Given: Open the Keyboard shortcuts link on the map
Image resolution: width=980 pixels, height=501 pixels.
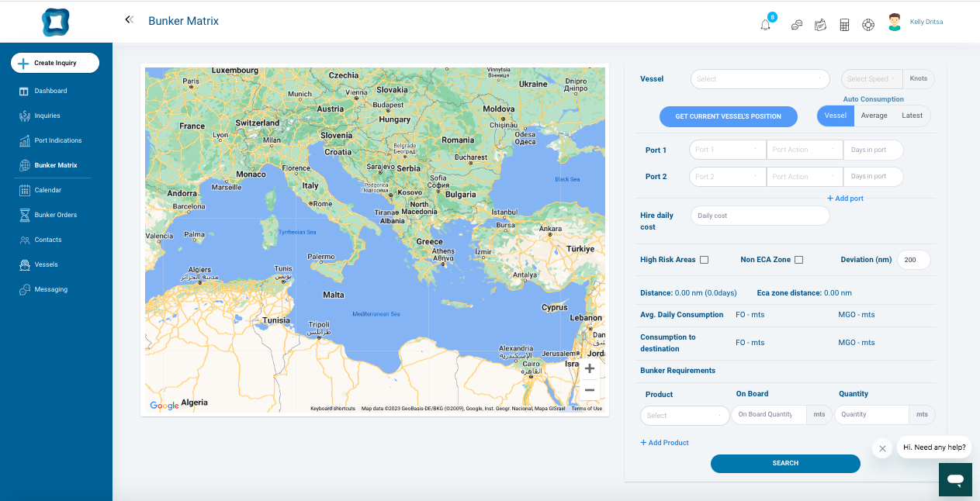Looking at the screenshot, I should (333, 409).
